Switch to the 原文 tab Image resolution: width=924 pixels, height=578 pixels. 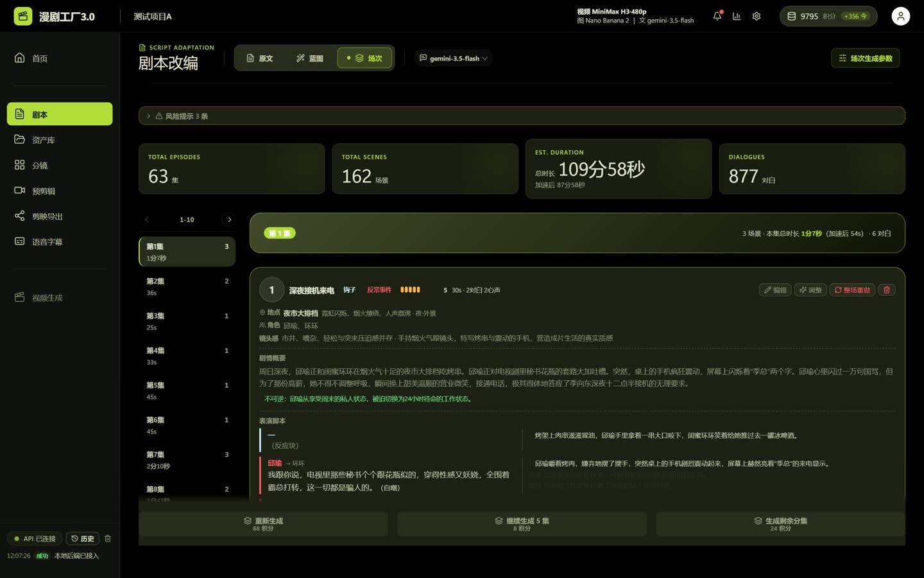click(260, 58)
